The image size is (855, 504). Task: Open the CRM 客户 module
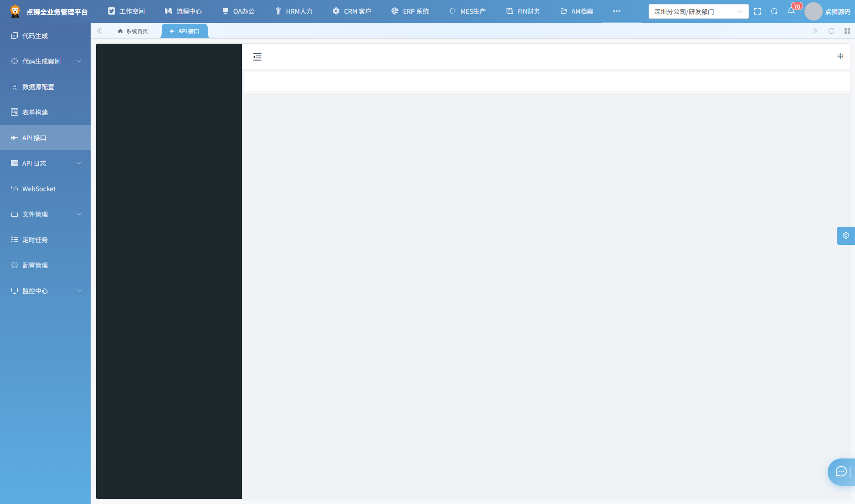352,11
